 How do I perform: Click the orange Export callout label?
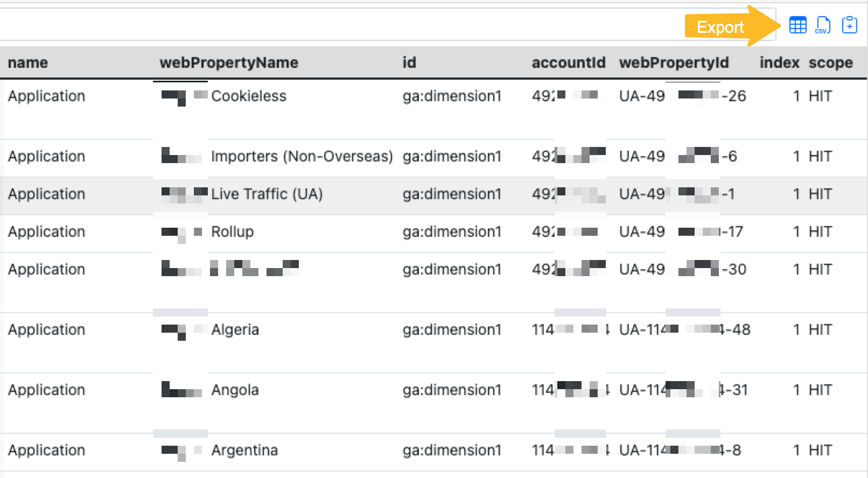[721, 26]
